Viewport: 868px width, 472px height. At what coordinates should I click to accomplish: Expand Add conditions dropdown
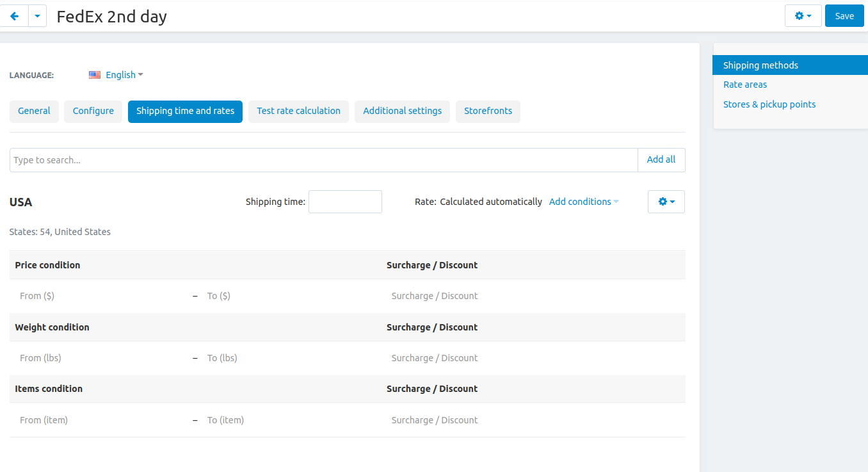[x=584, y=202]
